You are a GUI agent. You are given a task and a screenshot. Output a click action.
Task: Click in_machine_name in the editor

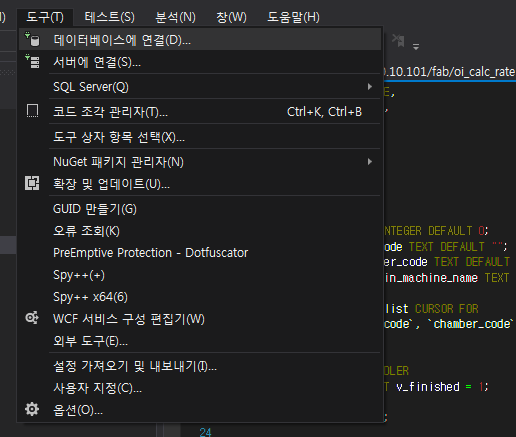[431, 278]
